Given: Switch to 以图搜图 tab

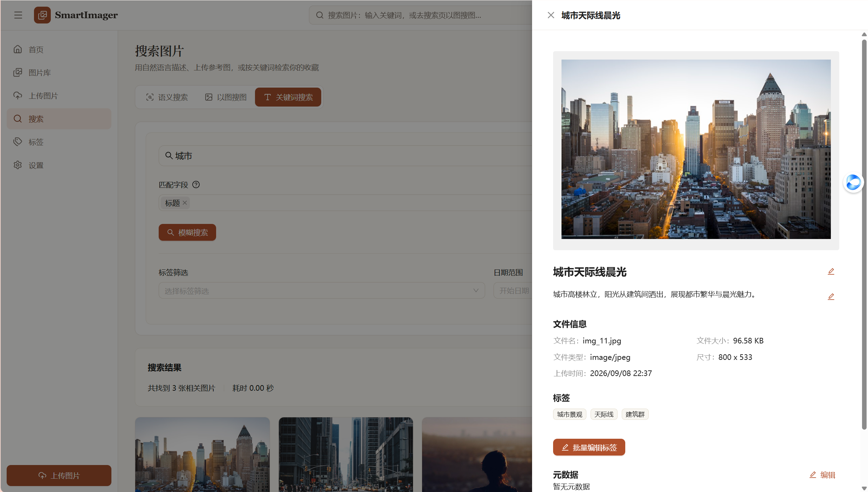Looking at the screenshot, I should [x=226, y=97].
